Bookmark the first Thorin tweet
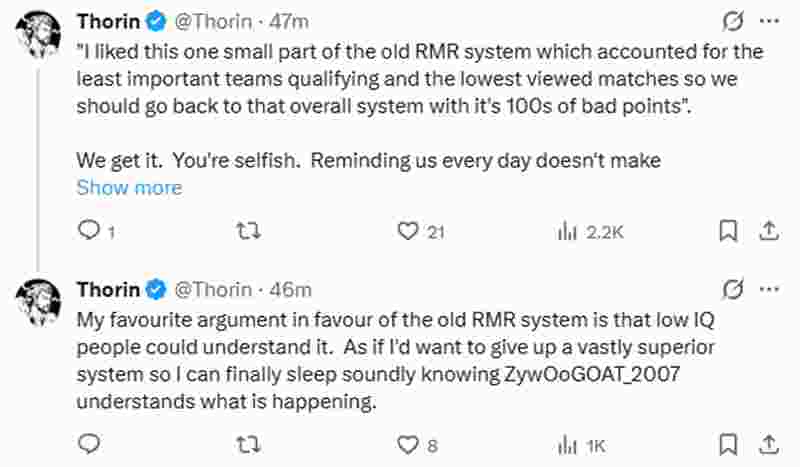This screenshot has height=467, width=800. coord(730,231)
